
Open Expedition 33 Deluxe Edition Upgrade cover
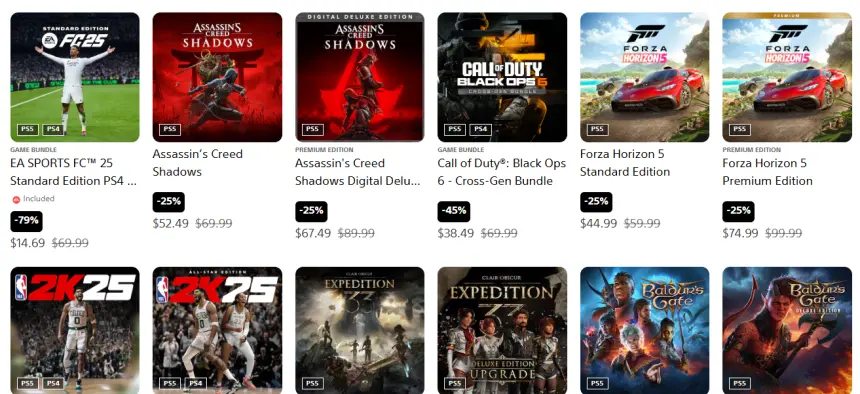click(x=502, y=330)
